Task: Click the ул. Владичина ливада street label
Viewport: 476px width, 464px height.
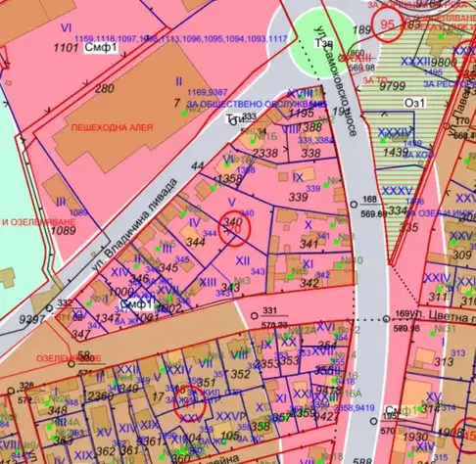Action: coord(135,224)
